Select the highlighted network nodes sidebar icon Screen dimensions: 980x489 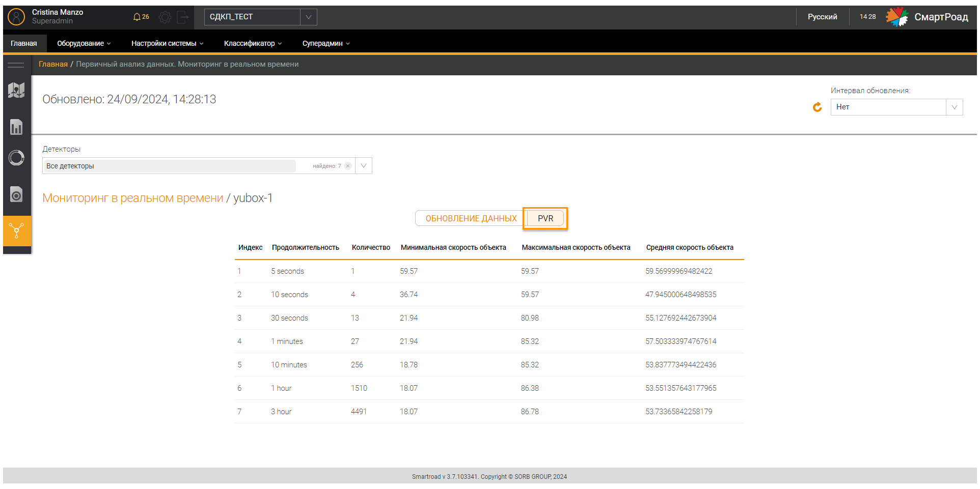point(17,231)
